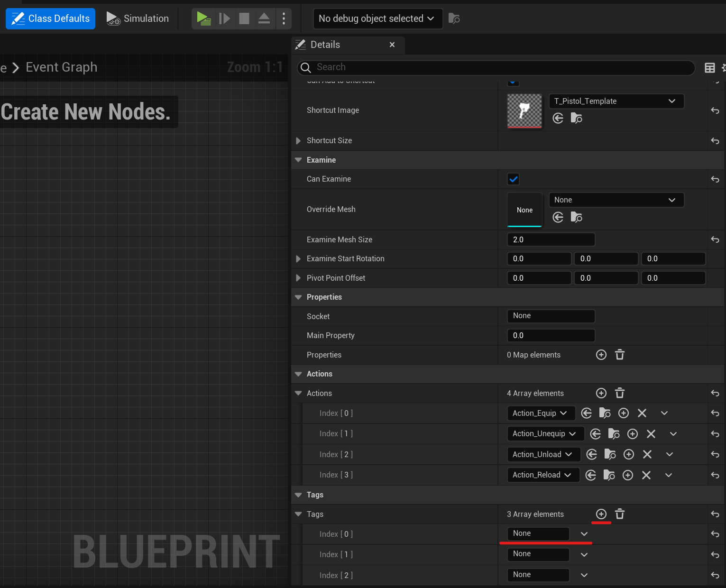
Task: Use selected asset for Action_Equip
Action: coord(587,413)
